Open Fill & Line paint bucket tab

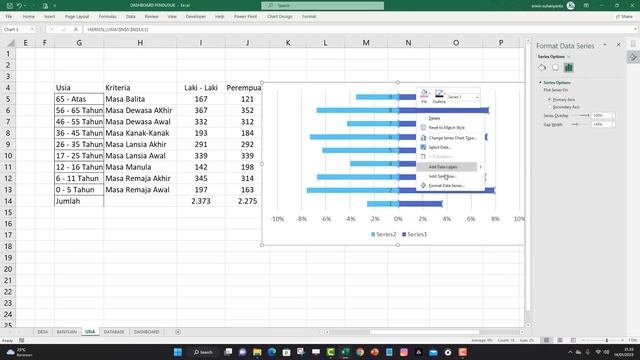coord(542,68)
